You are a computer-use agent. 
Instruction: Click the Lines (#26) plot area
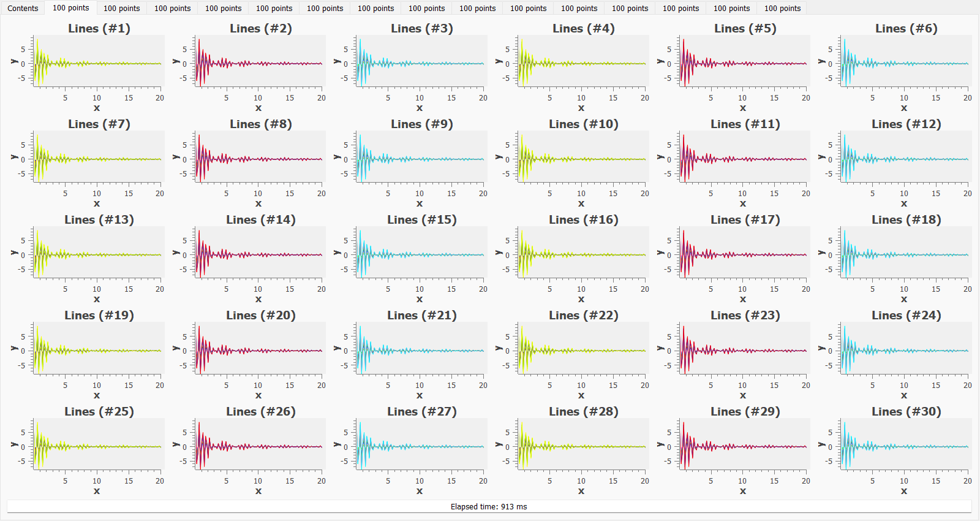click(260, 444)
